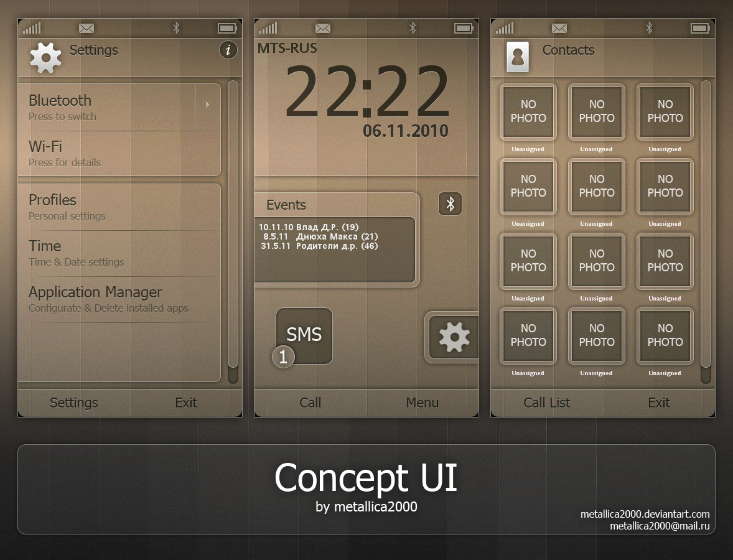Open the Menu softkey on the home screen
The width and height of the screenshot is (733, 560).
[x=422, y=403]
